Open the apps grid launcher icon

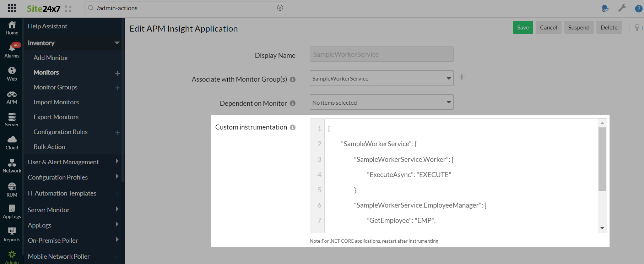[12, 8]
